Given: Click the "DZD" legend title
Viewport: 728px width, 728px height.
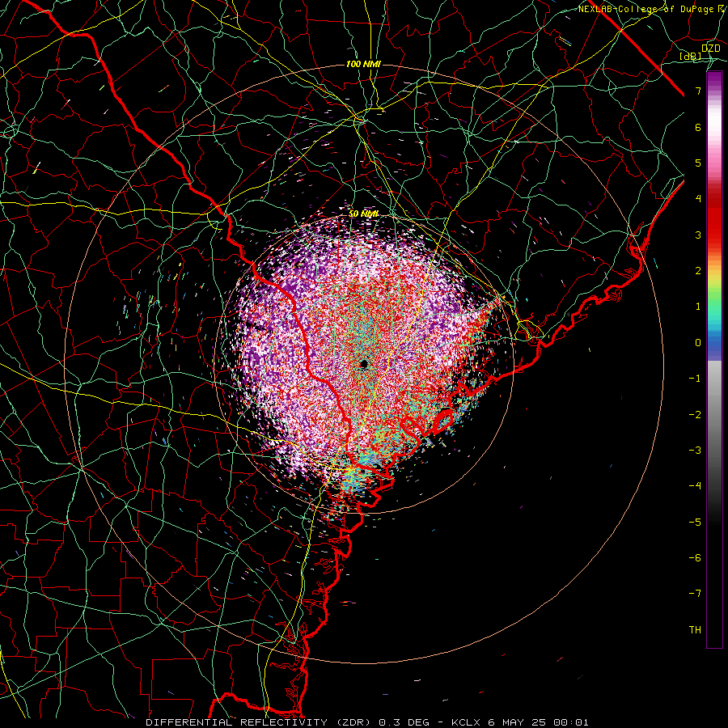Looking at the screenshot, I should tap(710, 49).
